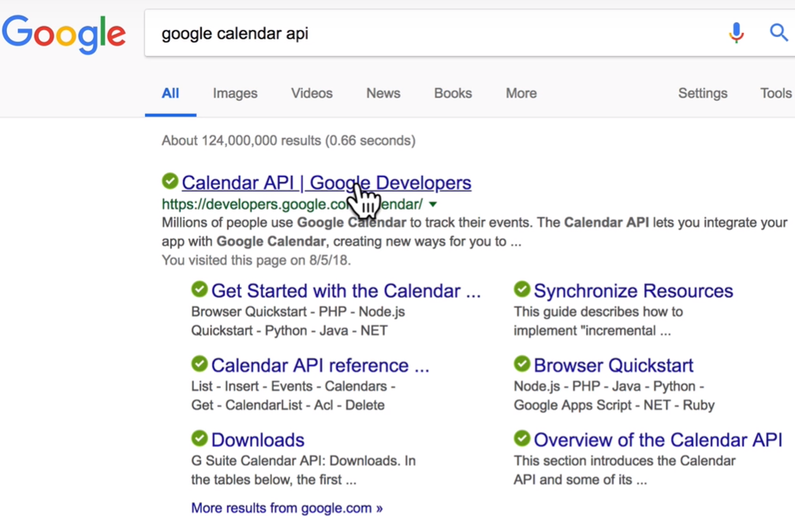This screenshot has width=795, height=532.
Task: Switch to the Videos tab
Action: (312, 93)
